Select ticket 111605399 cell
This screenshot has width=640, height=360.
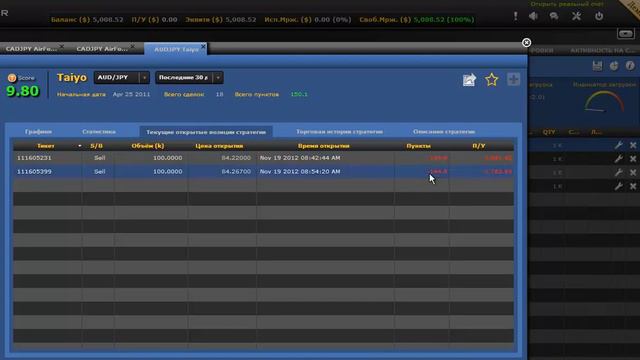[47, 171]
